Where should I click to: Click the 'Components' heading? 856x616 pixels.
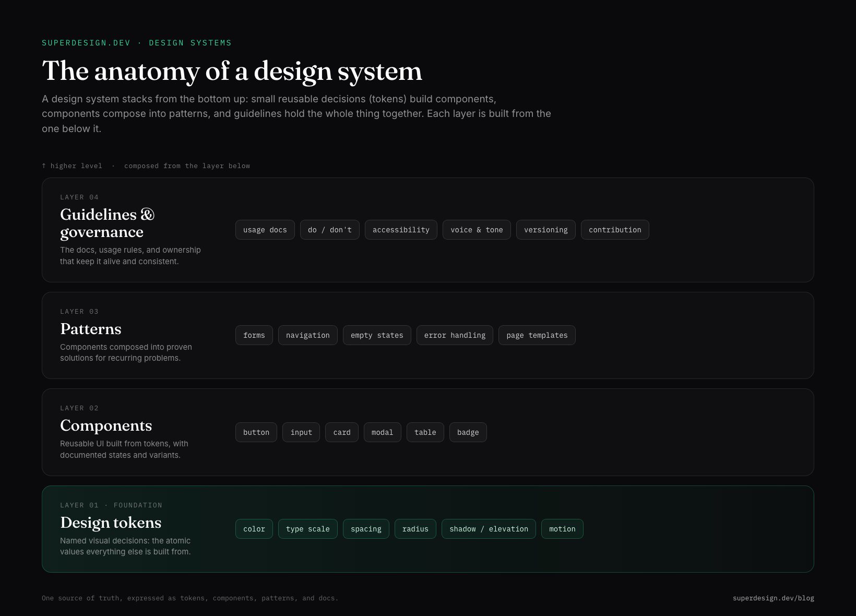[x=106, y=425]
